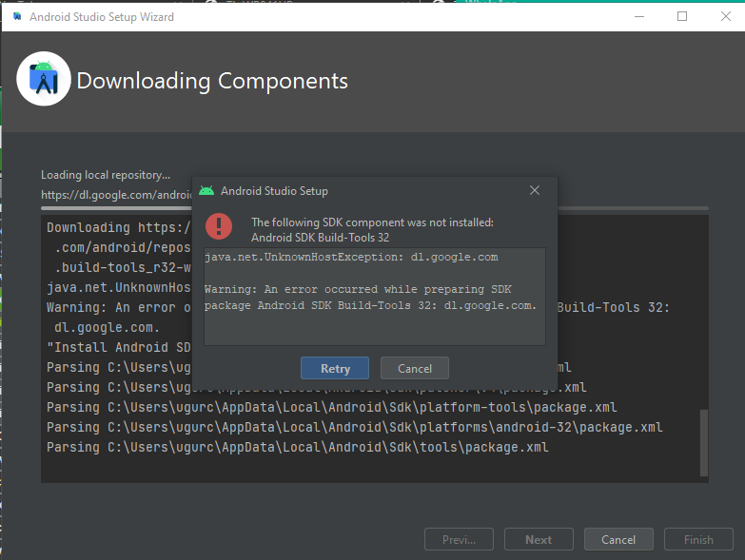Screen dimensions: 745x560
Task: Click the Setup Wizard title bar app icon
Action: click(17, 16)
